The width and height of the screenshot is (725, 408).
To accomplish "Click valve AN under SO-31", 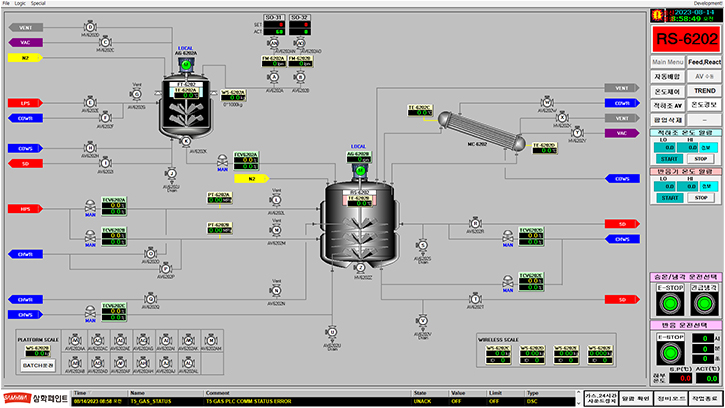I will [274, 43].
